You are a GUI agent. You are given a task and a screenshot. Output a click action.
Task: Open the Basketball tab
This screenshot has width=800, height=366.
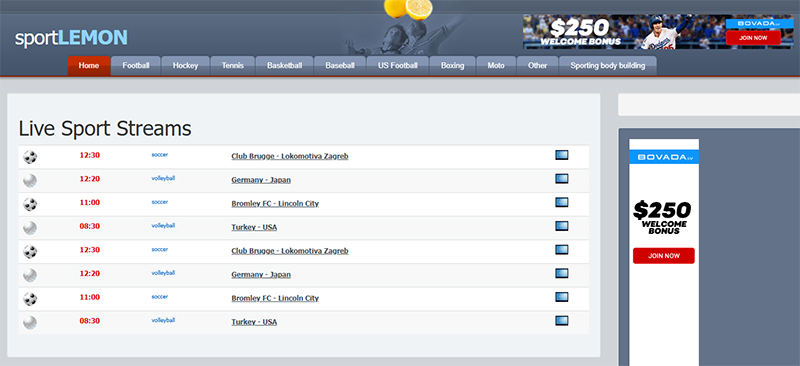284,66
